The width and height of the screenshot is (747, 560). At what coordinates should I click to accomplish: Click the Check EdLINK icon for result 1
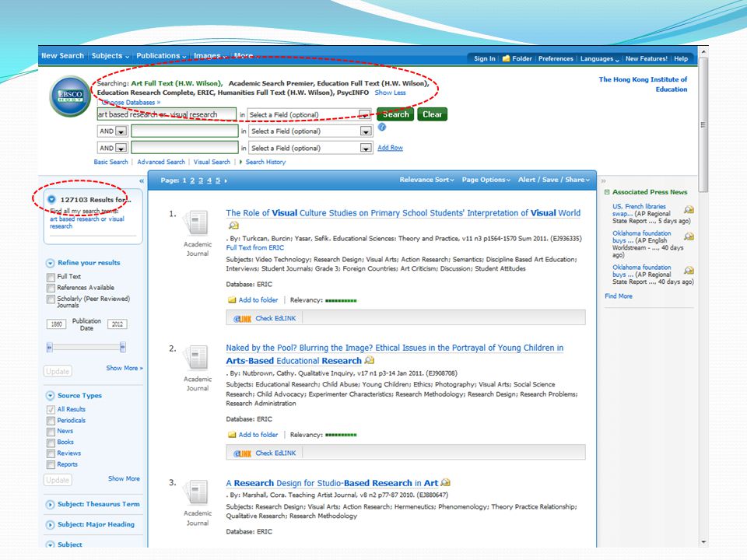242,319
